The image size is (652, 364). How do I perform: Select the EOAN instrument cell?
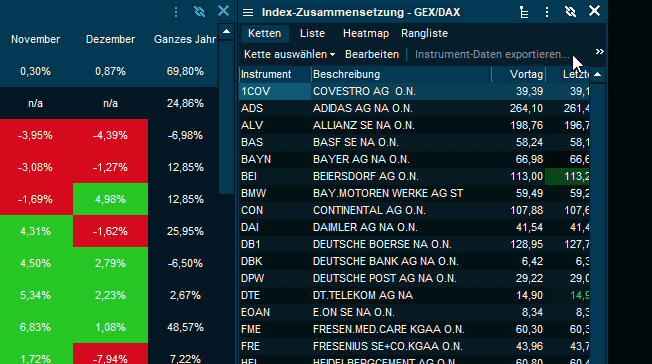click(x=275, y=312)
